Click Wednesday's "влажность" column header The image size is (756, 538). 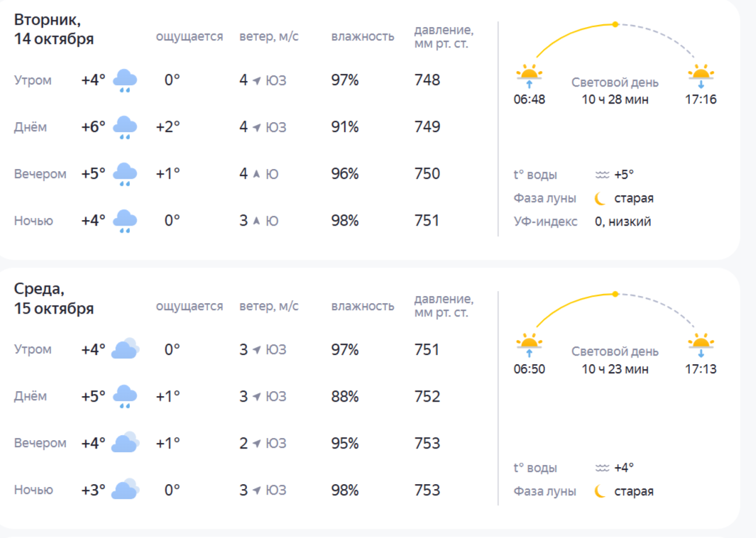(x=362, y=306)
